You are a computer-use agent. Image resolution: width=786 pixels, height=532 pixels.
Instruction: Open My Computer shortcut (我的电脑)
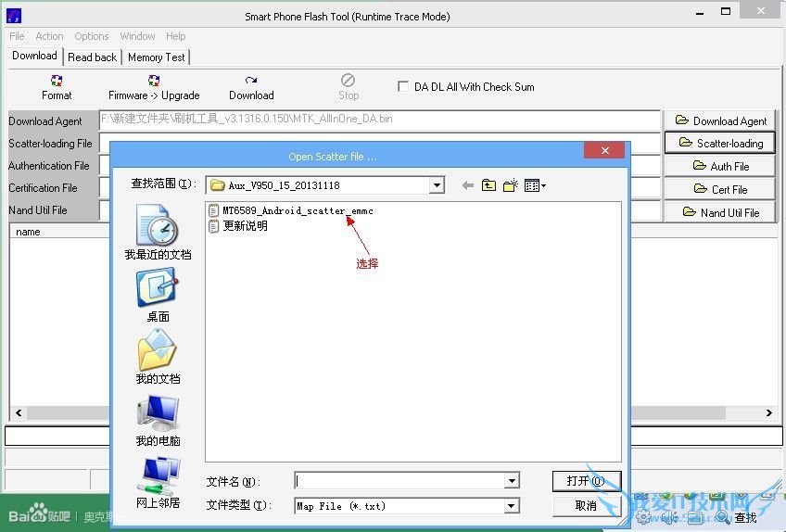158,420
